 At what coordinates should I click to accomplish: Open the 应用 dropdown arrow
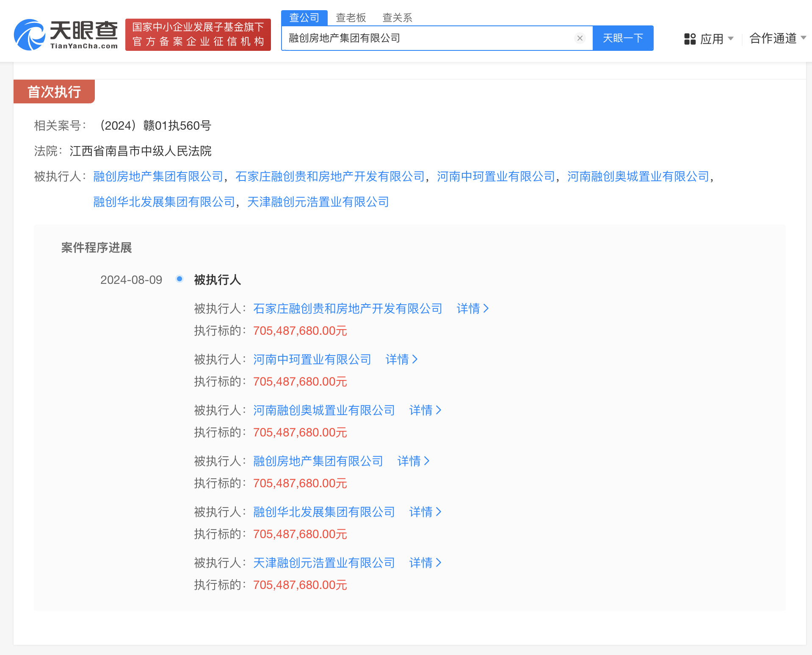[x=731, y=38]
